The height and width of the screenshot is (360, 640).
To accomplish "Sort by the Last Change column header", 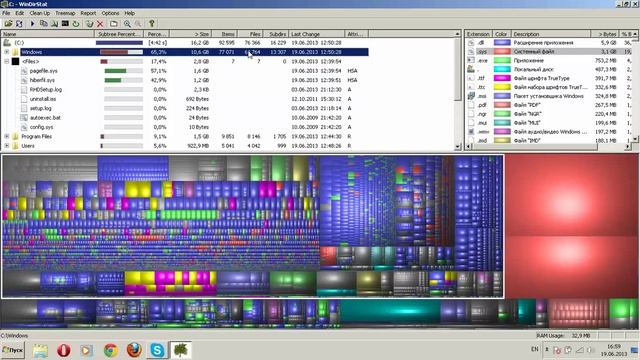I will (x=316, y=34).
